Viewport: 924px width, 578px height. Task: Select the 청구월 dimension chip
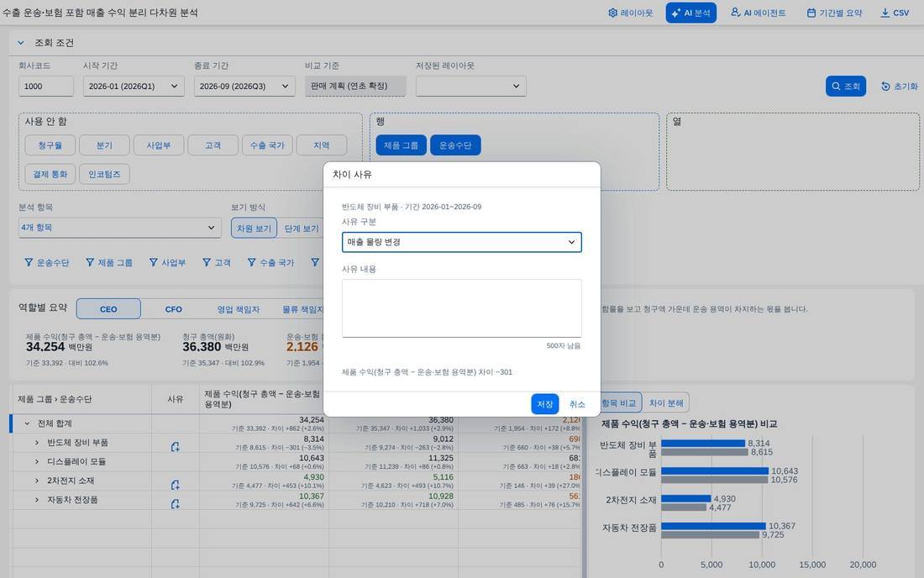click(x=50, y=145)
